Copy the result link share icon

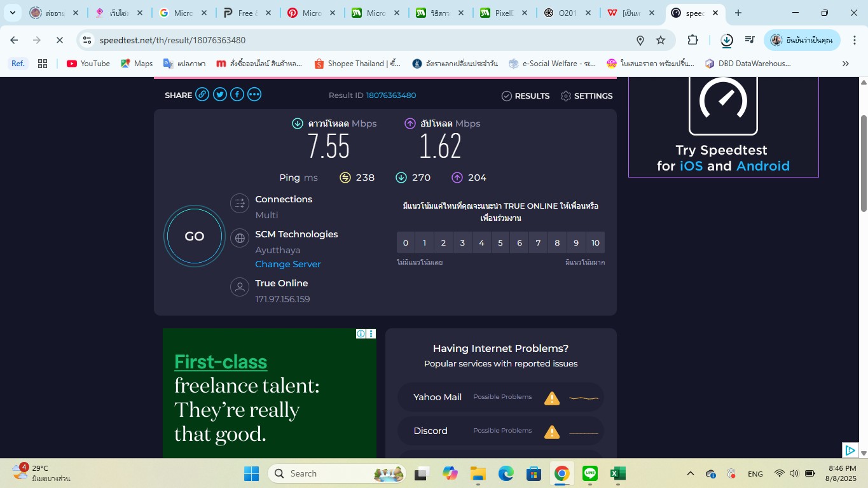(x=202, y=94)
